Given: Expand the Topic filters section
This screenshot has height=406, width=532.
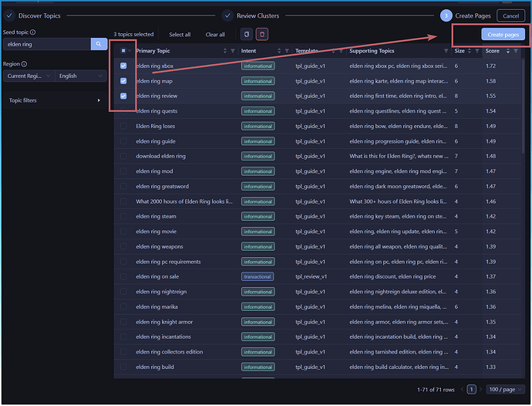Looking at the screenshot, I should click(54, 100).
